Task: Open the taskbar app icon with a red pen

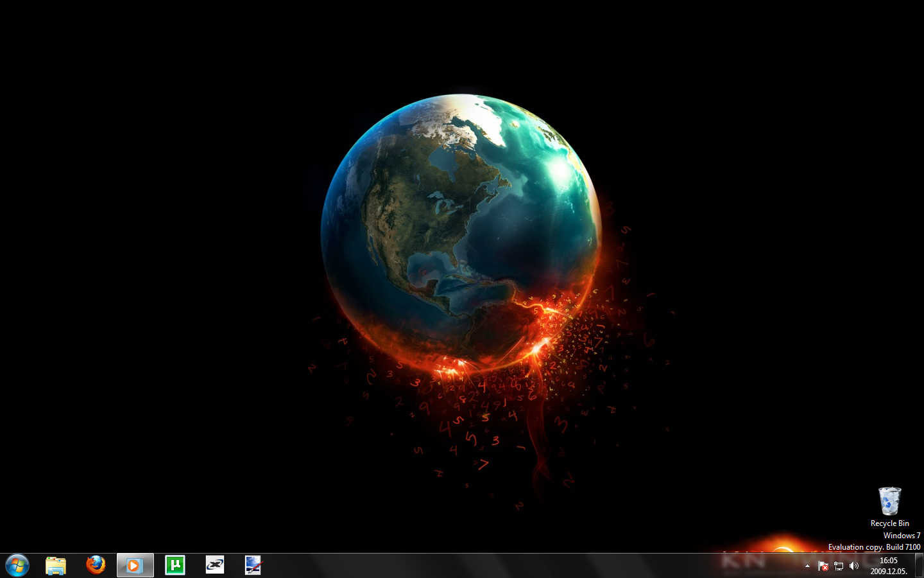Action: click(253, 565)
